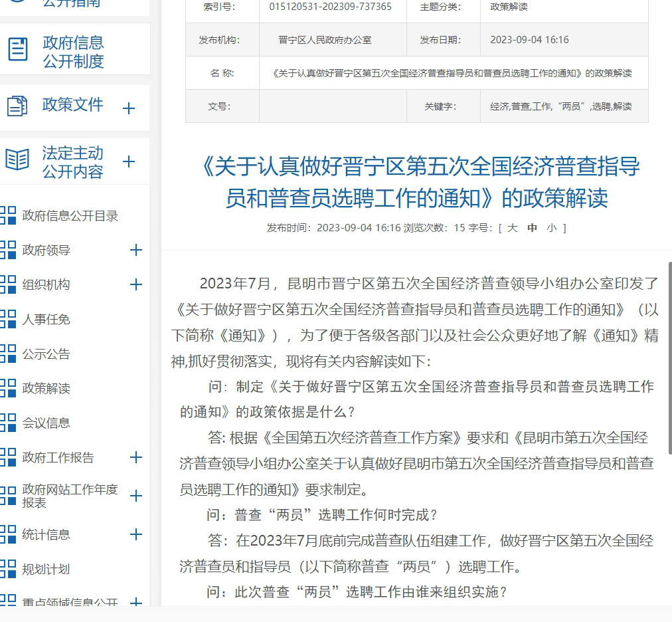Expand the 政策文件 section plus sign

point(129,108)
